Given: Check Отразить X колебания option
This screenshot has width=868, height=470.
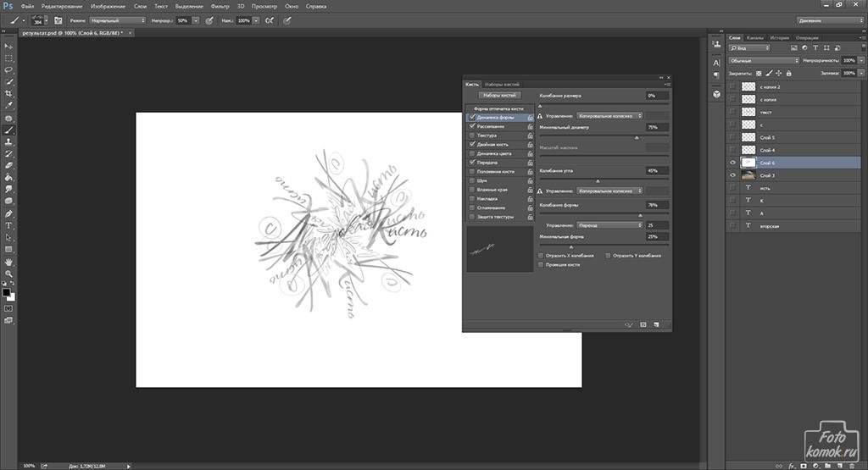Looking at the screenshot, I should (541, 256).
